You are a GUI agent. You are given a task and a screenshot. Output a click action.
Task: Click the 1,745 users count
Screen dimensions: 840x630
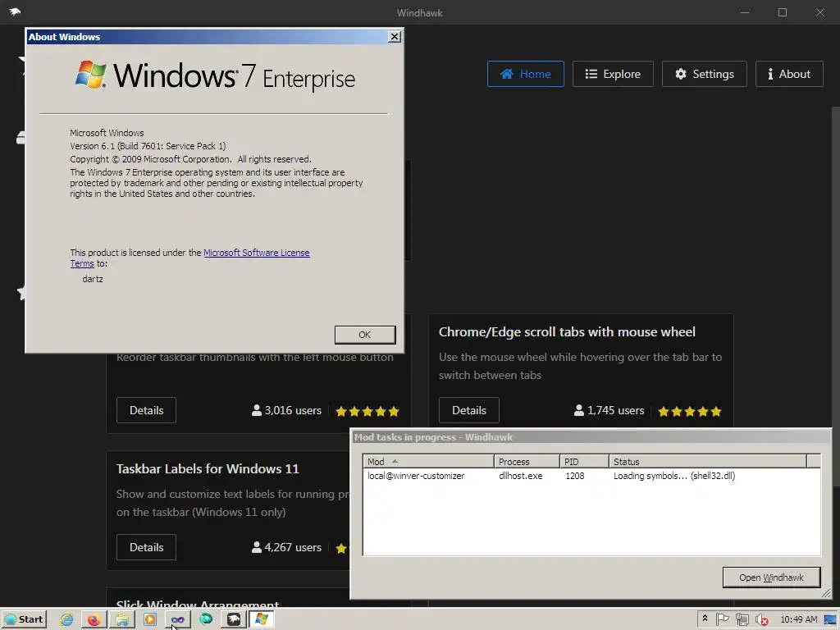615,410
